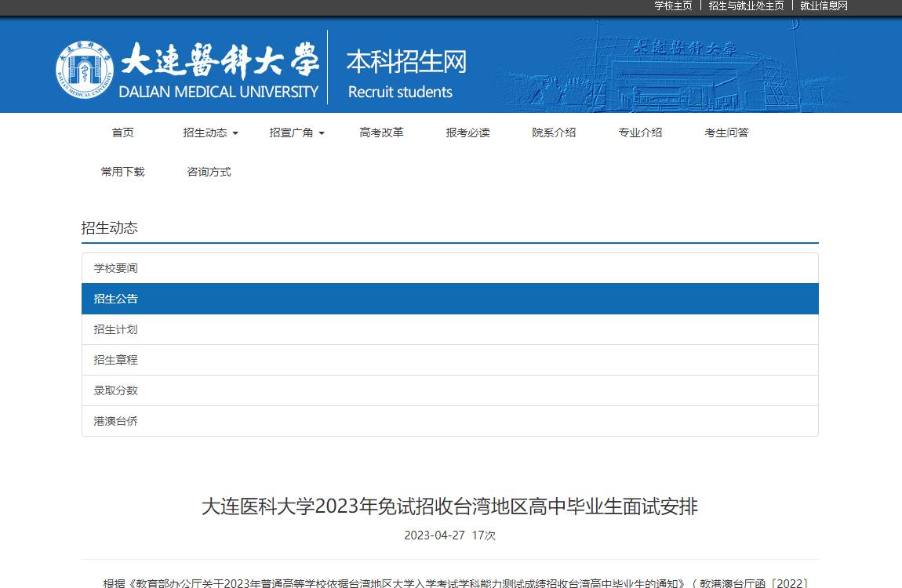Select 学校要闻 in the sidebar list
Screen dimensions: 902x588
[x=450, y=268]
